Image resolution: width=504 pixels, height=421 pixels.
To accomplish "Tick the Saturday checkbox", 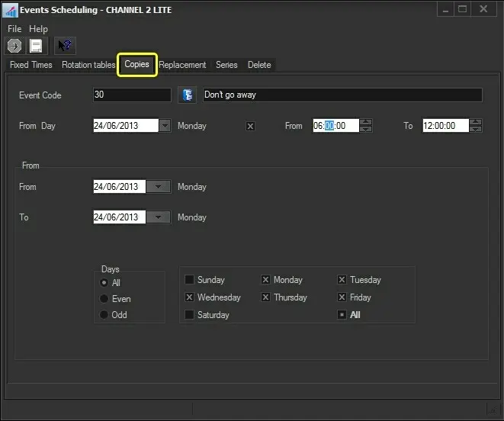I will pyautogui.click(x=190, y=315).
